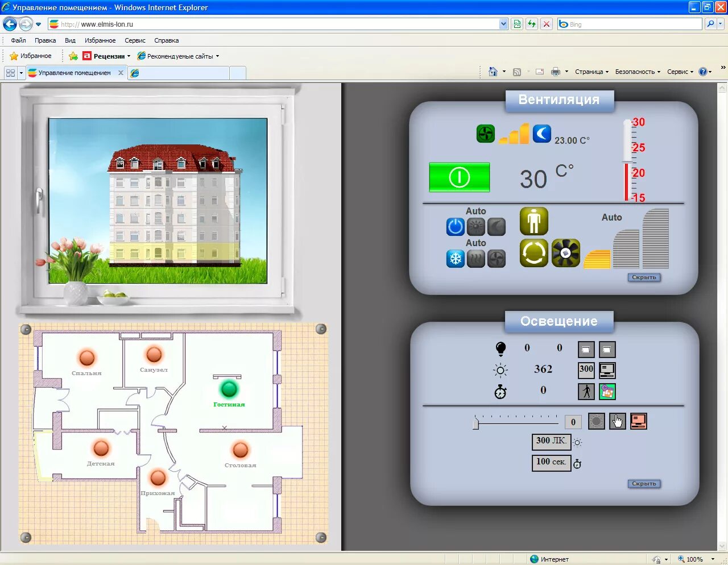Screen dimensions: 728x565
Task: Toggle the second lamp button in the lighting panel
Action: click(x=607, y=349)
